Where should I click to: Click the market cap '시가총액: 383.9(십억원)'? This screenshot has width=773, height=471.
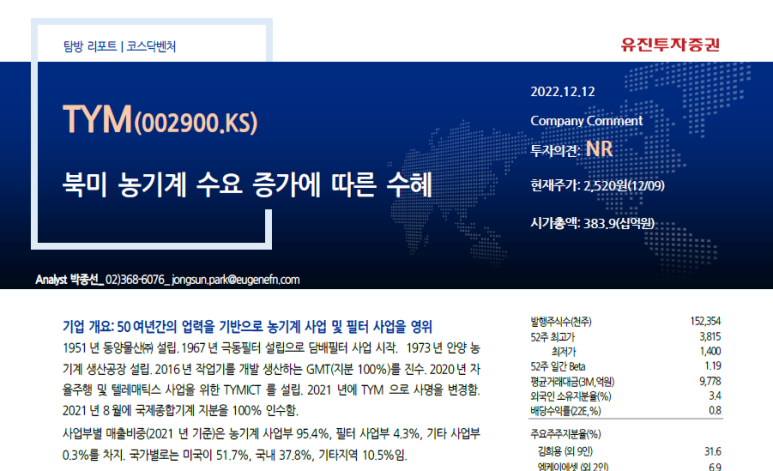(x=593, y=223)
